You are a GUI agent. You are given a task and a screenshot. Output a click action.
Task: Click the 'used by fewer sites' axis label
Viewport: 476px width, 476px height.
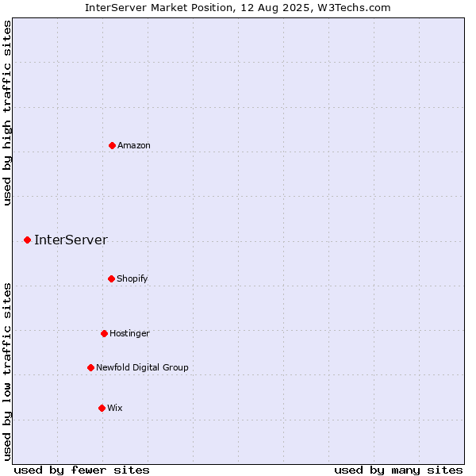[82, 470]
